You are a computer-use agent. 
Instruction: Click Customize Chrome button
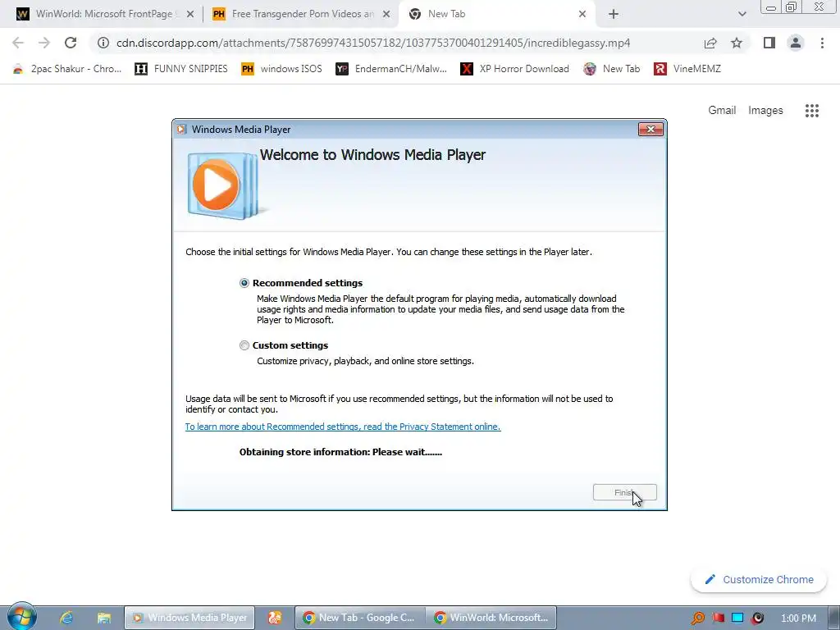759,580
